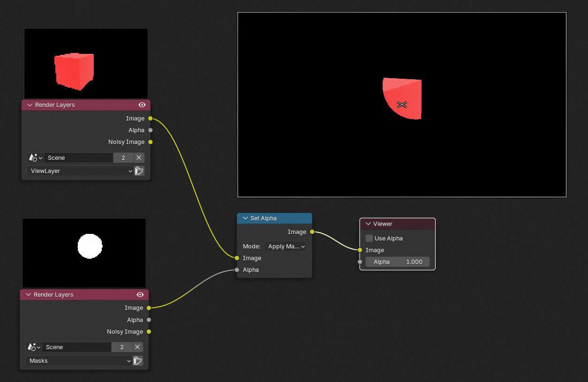Toggle the preview eye on the top Render Layers node
The image size is (588, 382).
[x=142, y=105]
